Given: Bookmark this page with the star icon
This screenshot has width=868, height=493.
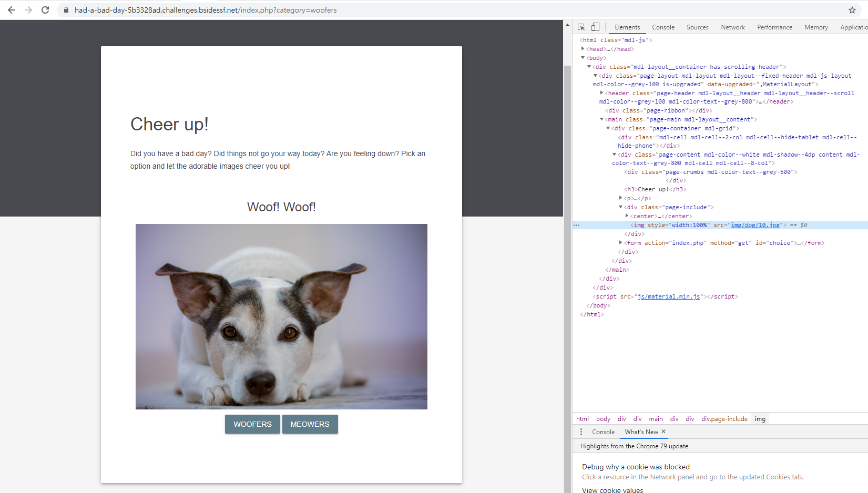Looking at the screenshot, I should [x=852, y=10].
